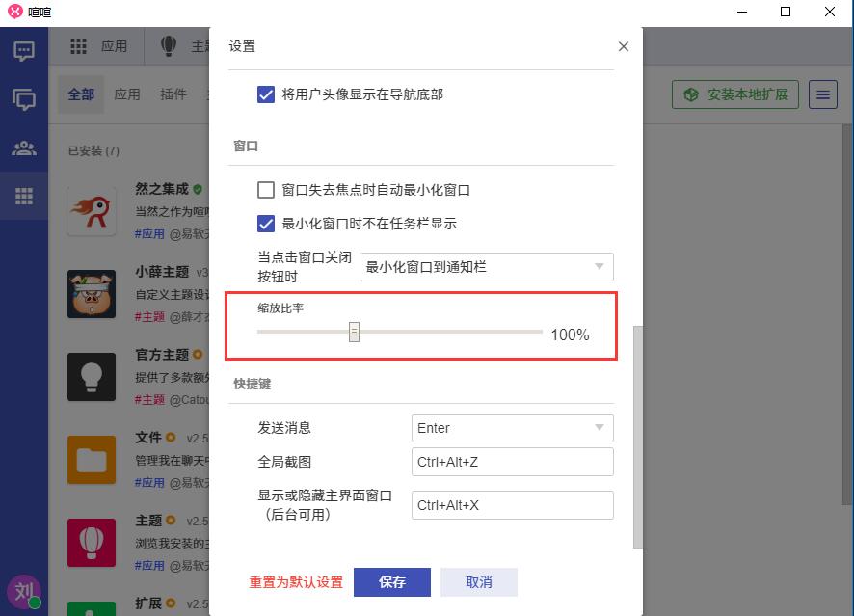This screenshot has height=616, width=854.
Task: Uncheck 将用户头像显示在导航底部
Action: 266,94
